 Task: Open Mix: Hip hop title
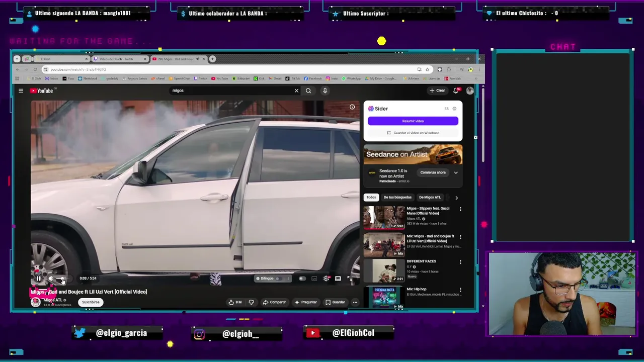417,289
